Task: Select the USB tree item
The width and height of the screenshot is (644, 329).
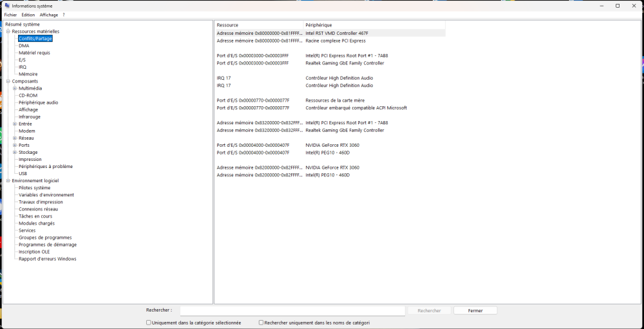Action: tap(23, 173)
